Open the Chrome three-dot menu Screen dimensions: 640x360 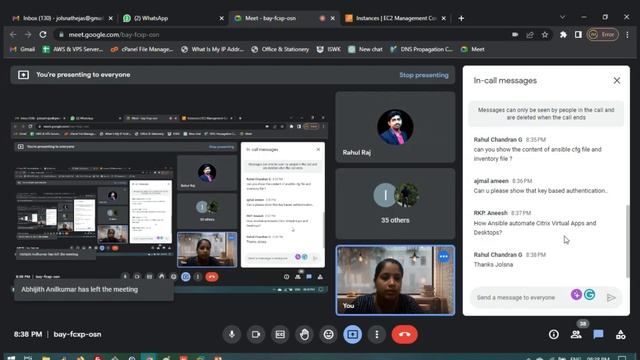click(x=627, y=35)
